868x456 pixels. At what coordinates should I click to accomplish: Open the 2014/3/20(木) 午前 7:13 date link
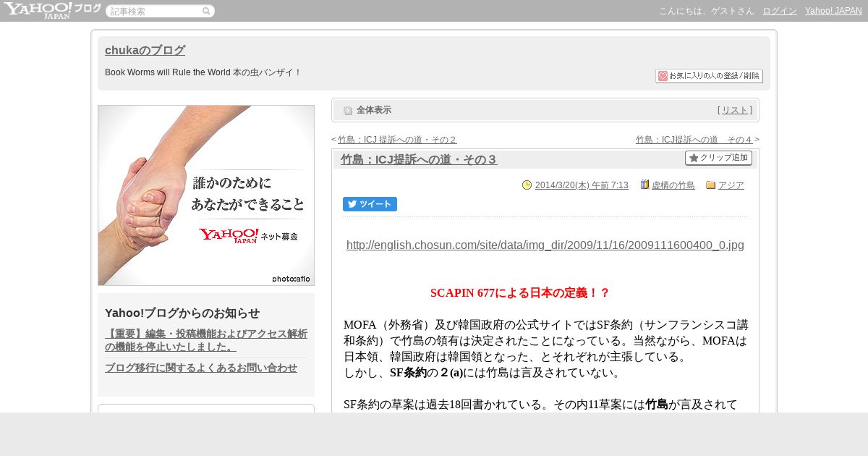coord(582,185)
